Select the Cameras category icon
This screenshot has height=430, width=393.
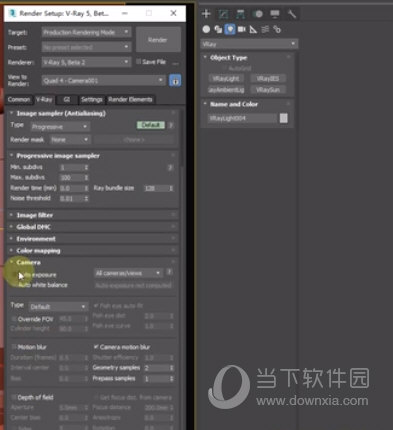pos(242,29)
